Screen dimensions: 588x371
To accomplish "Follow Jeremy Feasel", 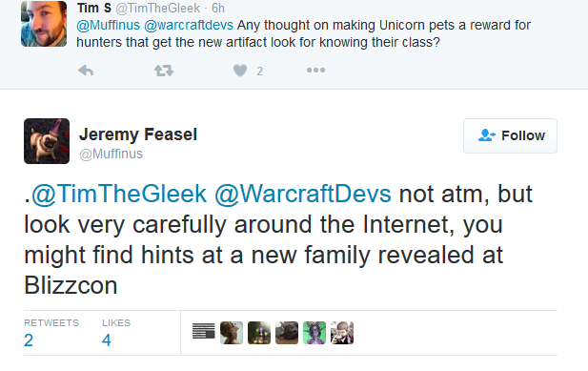I will (510, 135).
